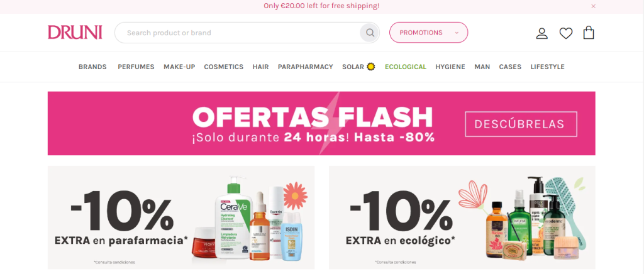
Task: Open the PARAPHARMACY category
Action: tap(305, 67)
